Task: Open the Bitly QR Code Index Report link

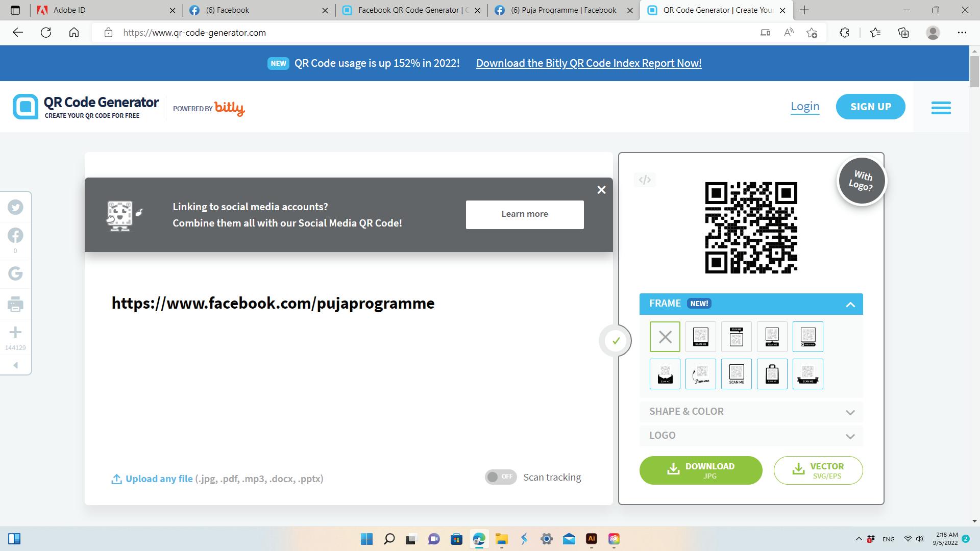Action: (x=589, y=63)
